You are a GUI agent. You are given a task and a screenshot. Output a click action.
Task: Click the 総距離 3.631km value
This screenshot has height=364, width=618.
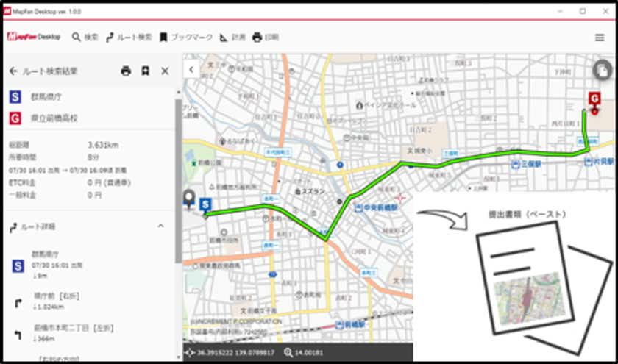tap(103, 146)
